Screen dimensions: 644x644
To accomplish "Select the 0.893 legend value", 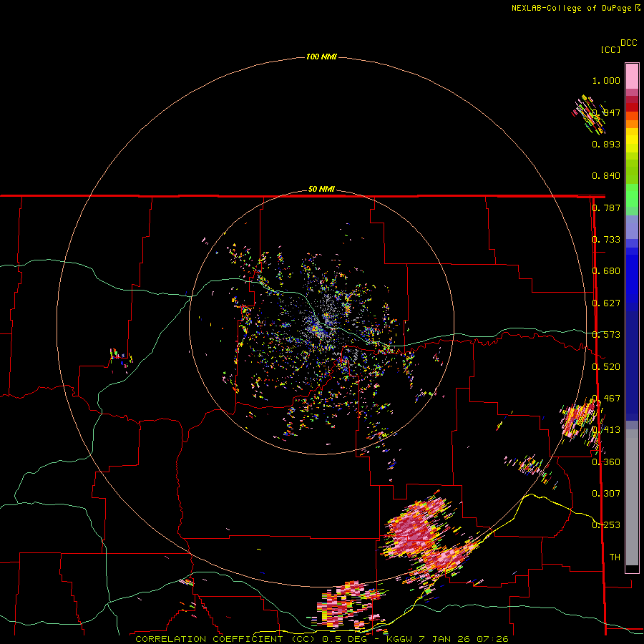I will (606, 144).
